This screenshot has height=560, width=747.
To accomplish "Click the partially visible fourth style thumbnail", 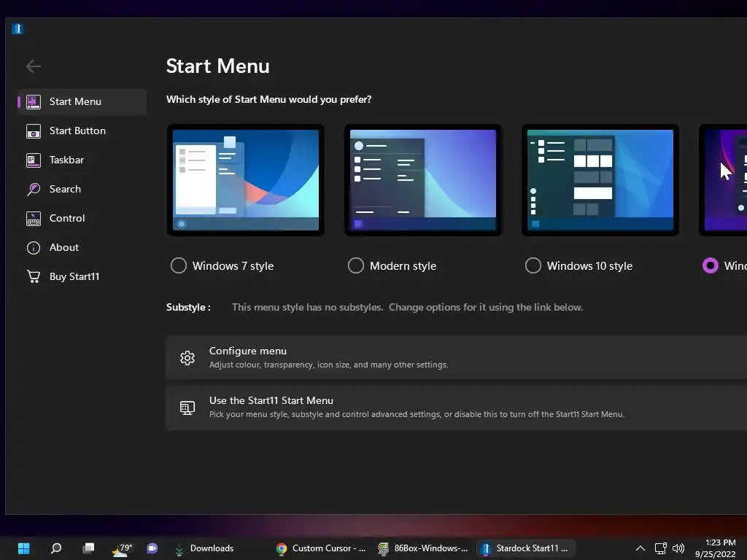I will tap(723, 180).
